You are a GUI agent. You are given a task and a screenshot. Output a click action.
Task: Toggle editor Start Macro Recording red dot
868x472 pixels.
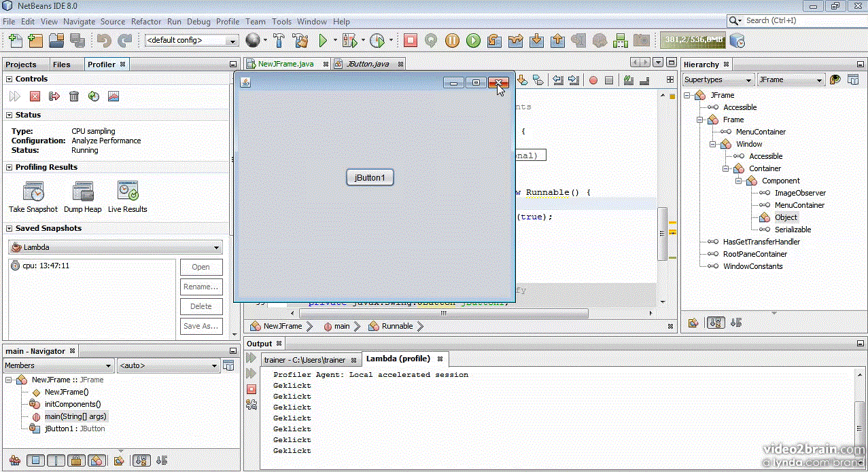pyautogui.click(x=593, y=80)
